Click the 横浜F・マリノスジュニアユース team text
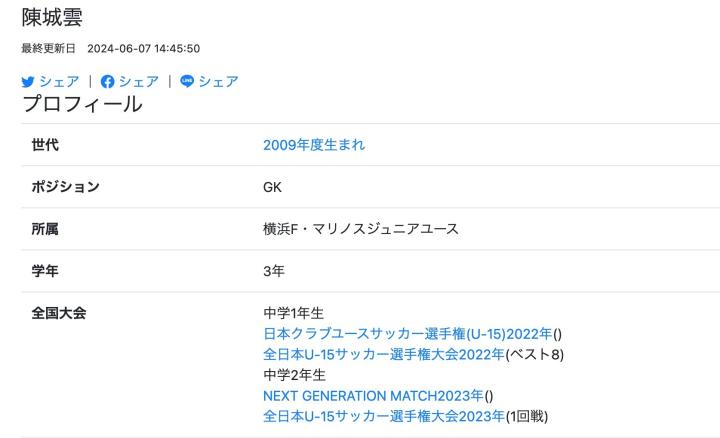The height and width of the screenshot is (438, 720). [360, 229]
